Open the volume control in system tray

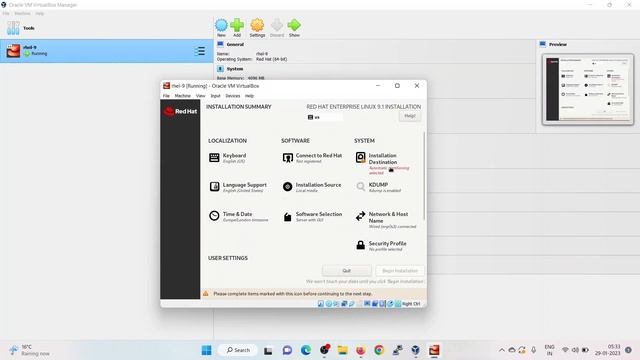(x=575, y=350)
